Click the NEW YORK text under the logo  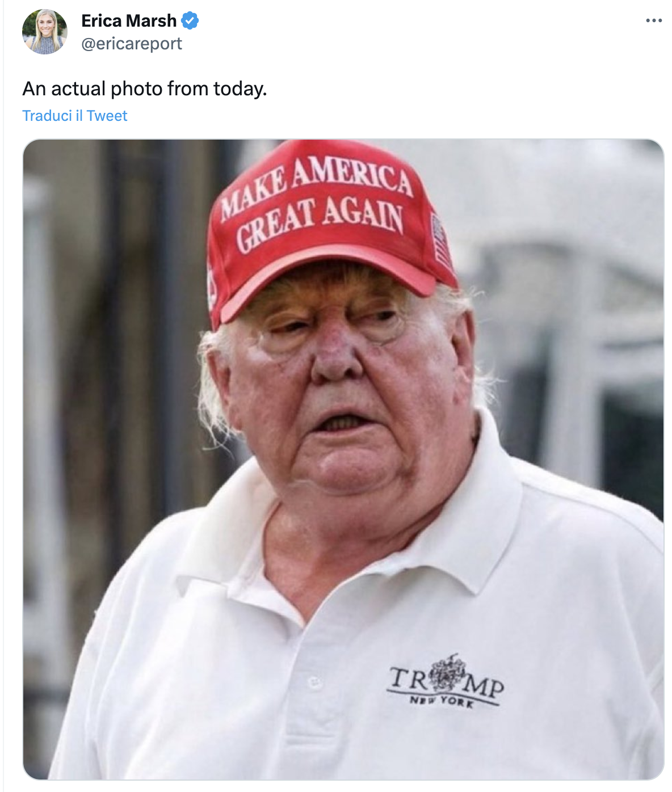coord(442,701)
